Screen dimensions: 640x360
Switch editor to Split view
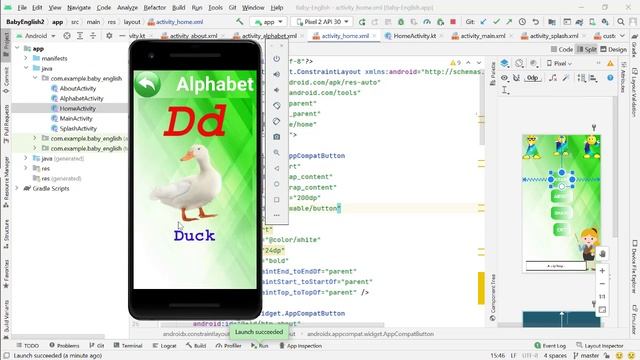click(587, 49)
